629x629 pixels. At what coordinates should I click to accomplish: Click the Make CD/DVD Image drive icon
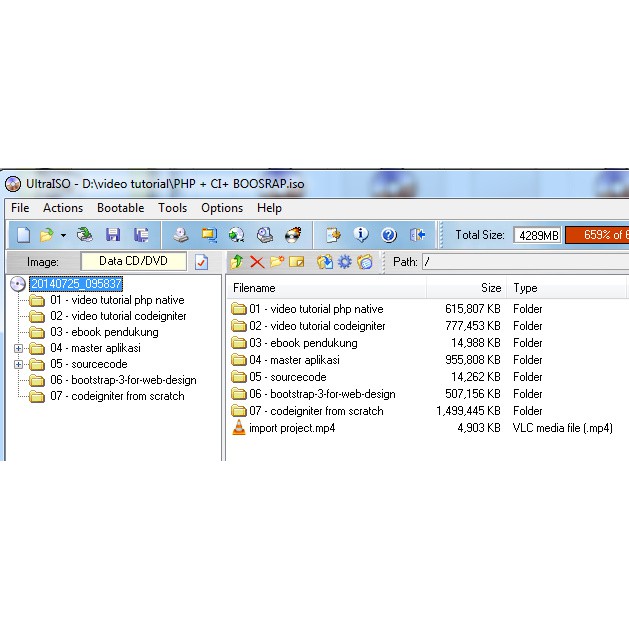coord(181,235)
